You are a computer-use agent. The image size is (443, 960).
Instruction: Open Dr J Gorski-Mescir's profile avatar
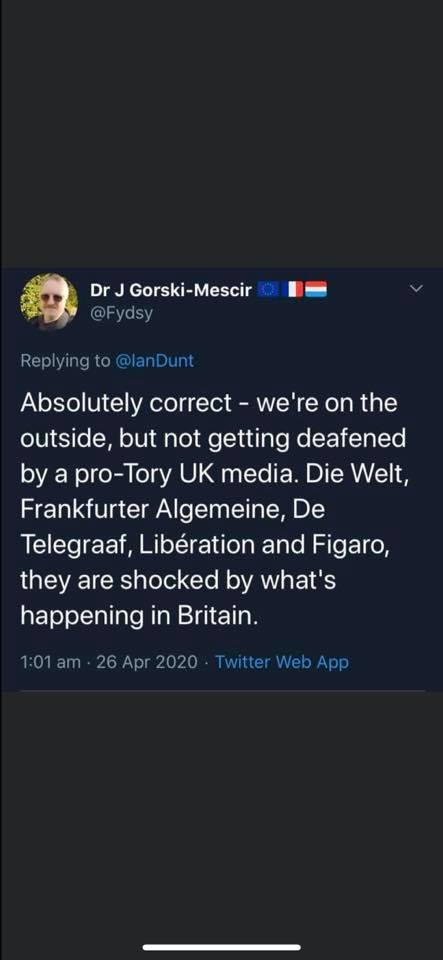click(48, 301)
